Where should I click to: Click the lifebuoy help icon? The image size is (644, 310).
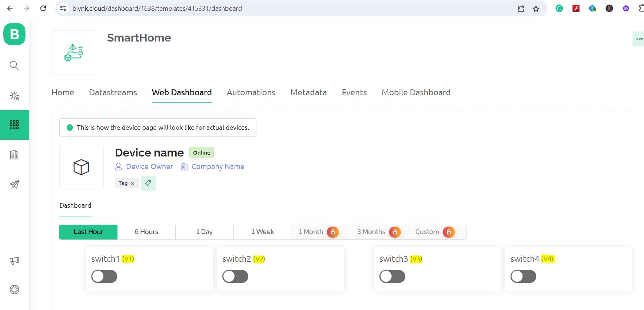coord(14,290)
